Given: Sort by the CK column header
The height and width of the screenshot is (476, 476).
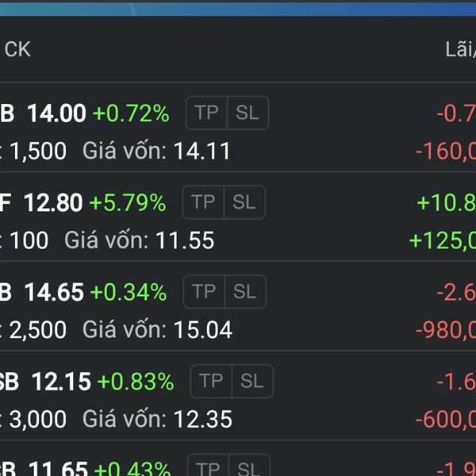Looking at the screenshot, I should pyautogui.click(x=17, y=49).
